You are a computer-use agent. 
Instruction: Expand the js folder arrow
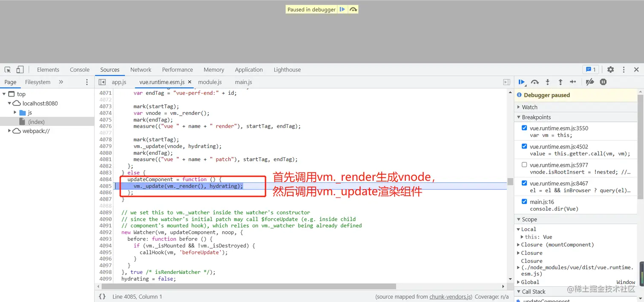[15, 113]
